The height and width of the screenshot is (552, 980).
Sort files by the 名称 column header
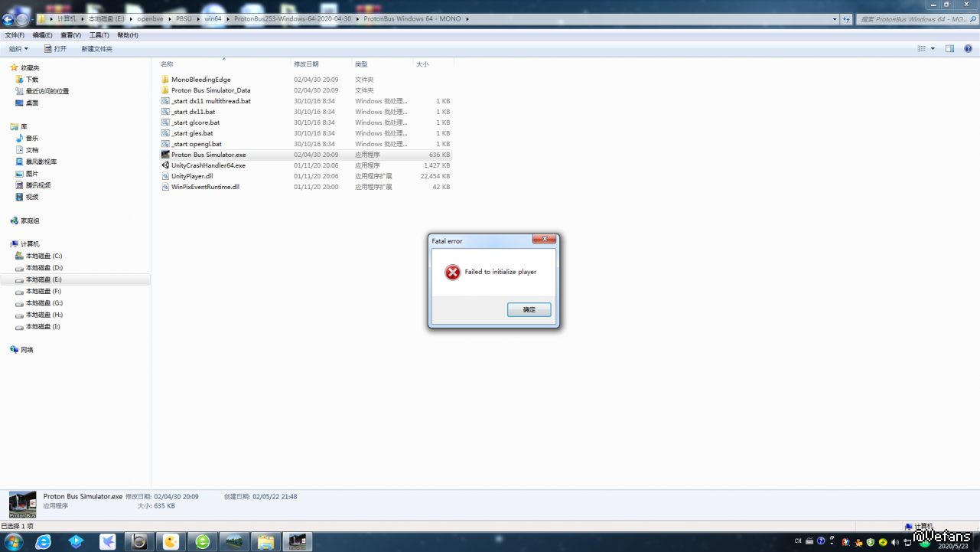[x=224, y=64]
